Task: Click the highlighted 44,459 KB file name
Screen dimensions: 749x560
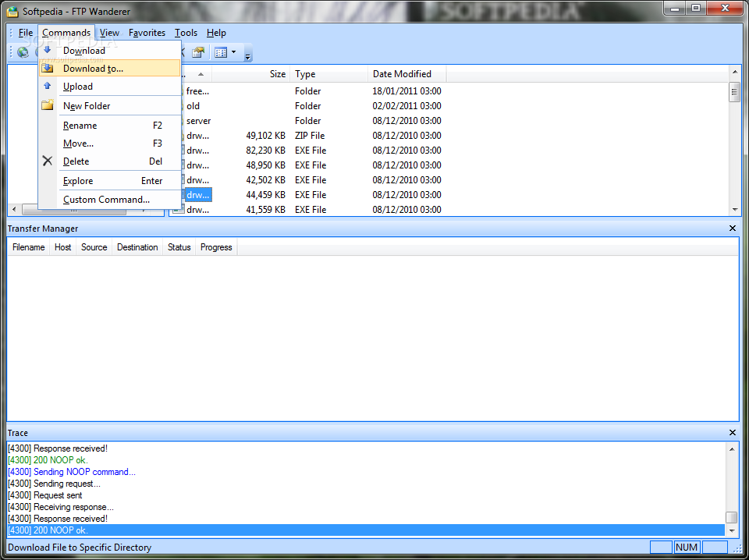Action: (197, 195)
